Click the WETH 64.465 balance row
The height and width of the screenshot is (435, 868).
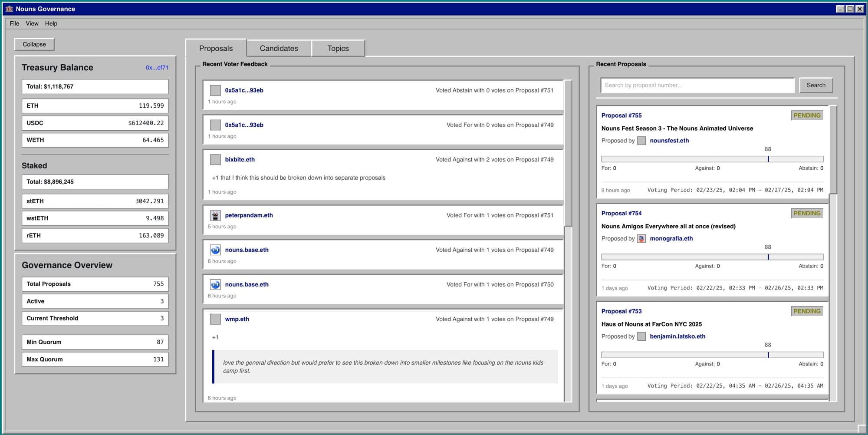coord(95,140)
